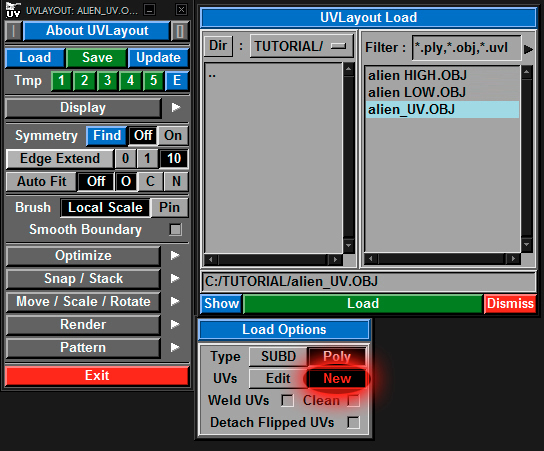Click left handle button beside About UVLayout
The image size is (544, 451).
pos(14,31)
